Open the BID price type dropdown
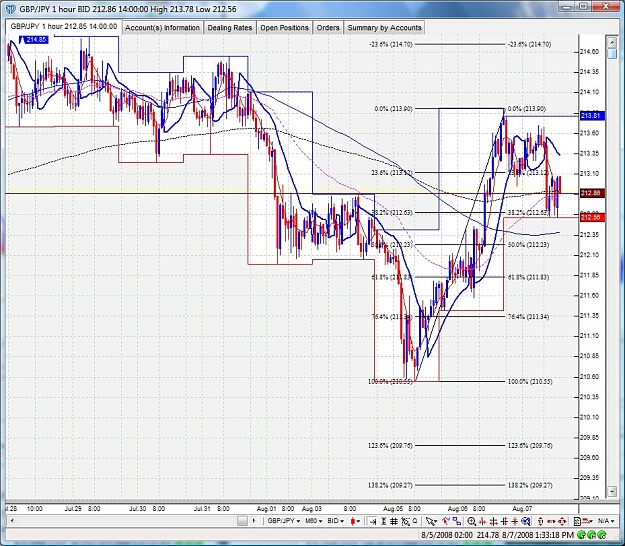The height and width of the screenshot is (546, 625). pos(335,521)
